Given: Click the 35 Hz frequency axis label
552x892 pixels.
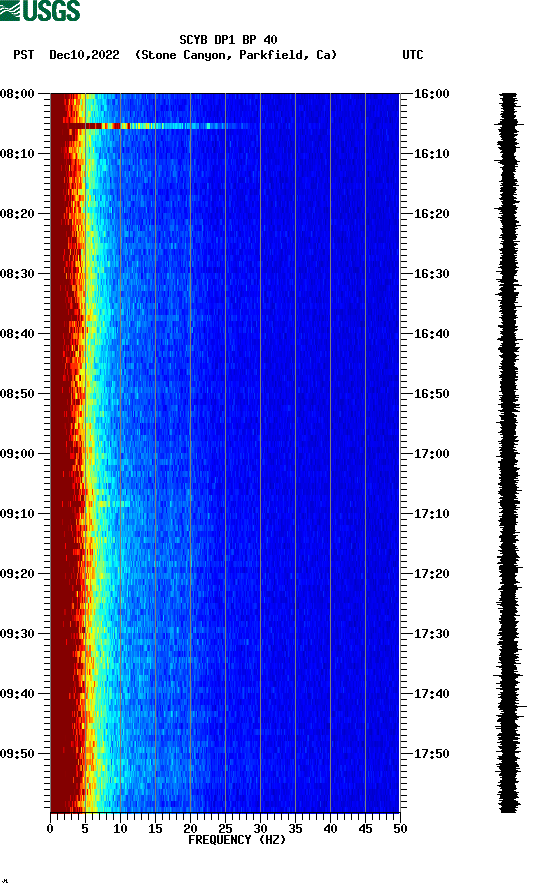Looking at the screenshot, I should (295, 829).
